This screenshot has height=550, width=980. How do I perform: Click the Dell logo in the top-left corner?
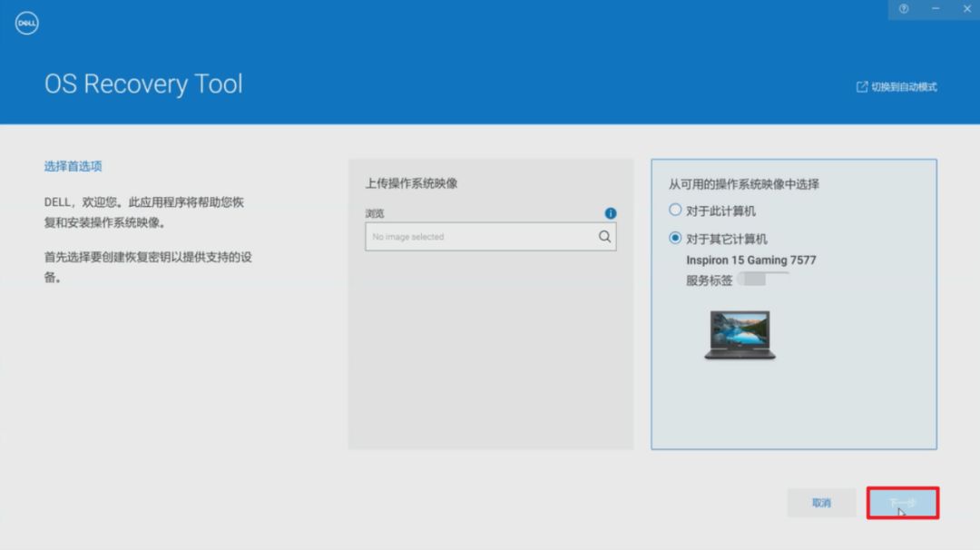point(26,22)
